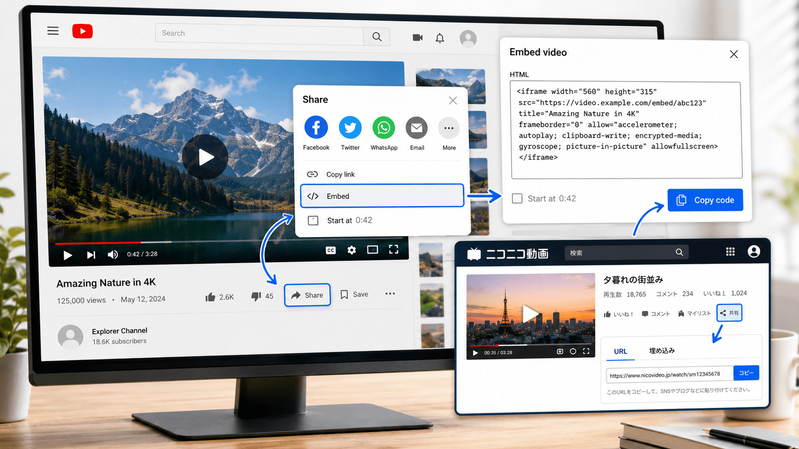This screenshot has height=449, width=799.
Task: Click the YouTube search field
Action: 259,34
